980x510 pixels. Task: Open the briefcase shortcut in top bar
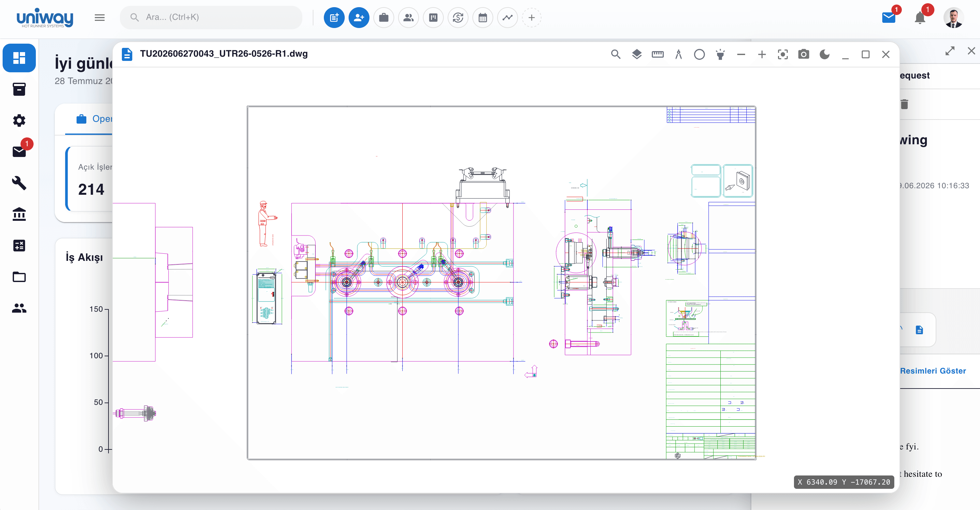383,18
